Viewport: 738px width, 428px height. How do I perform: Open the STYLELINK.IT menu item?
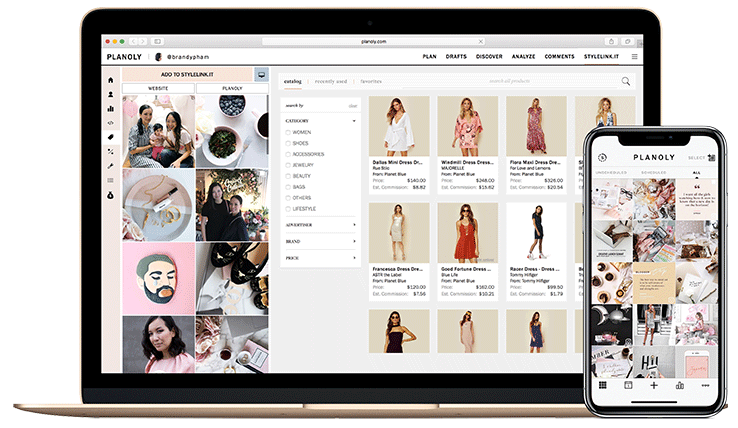[x=602, y=57]
